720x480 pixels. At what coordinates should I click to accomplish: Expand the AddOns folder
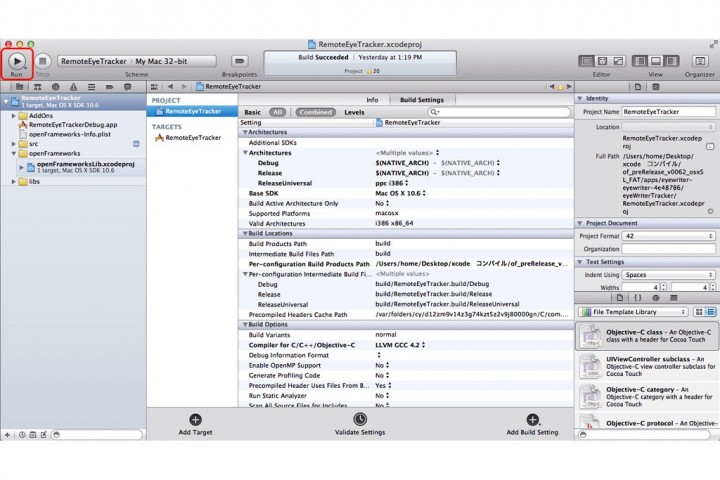coord(14,116)
